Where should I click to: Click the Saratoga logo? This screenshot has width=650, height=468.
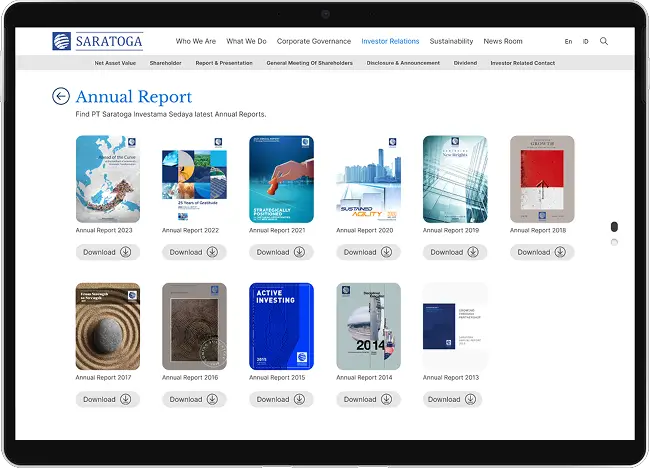98,41
